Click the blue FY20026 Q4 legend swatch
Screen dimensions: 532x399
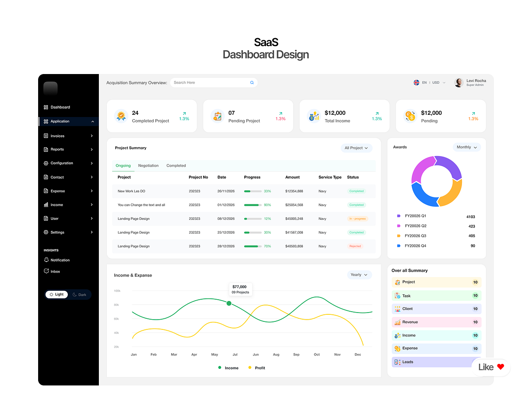(x=399, y=246)
